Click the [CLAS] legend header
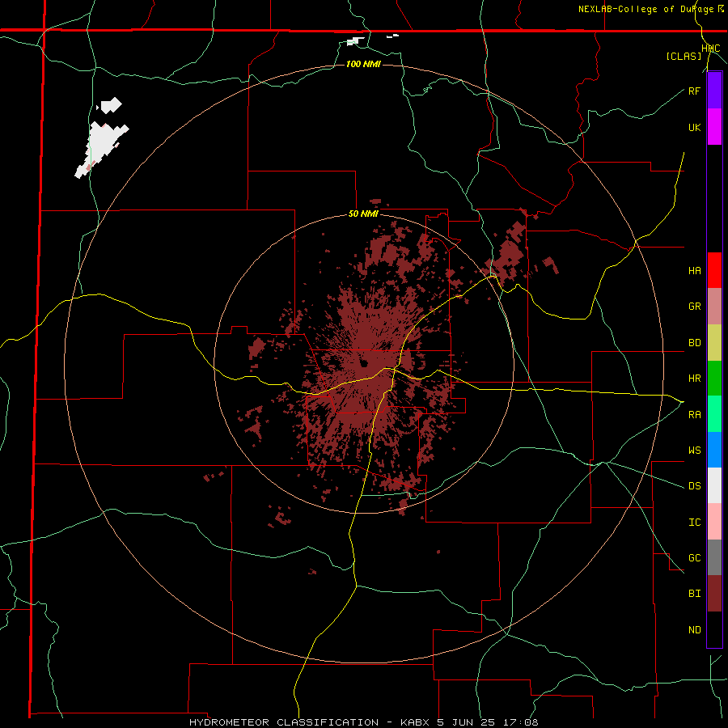The image size is (728, 728). (x=684, y=57)
